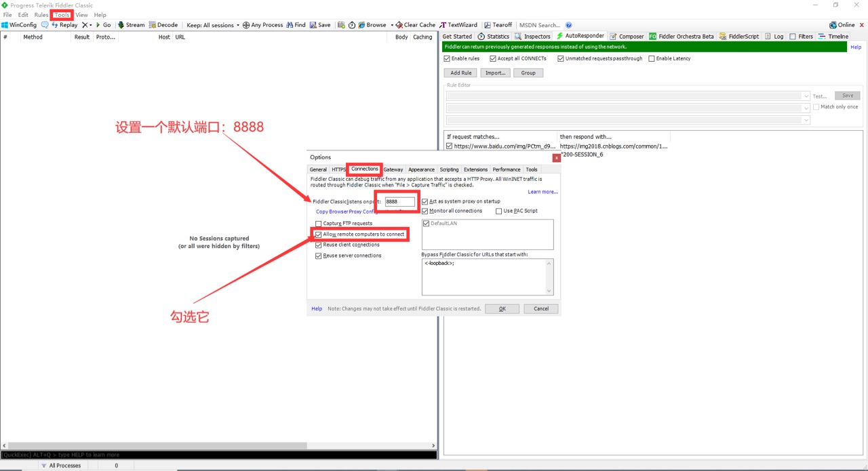
Task: Open the Statistics tab
Action: coord(493,37)
